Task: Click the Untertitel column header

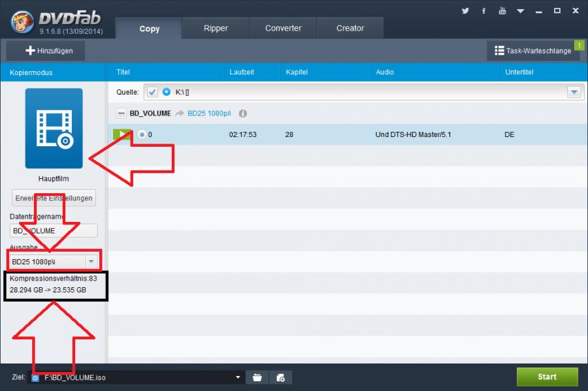Action: pyautogui.click(x=519, y=72)
